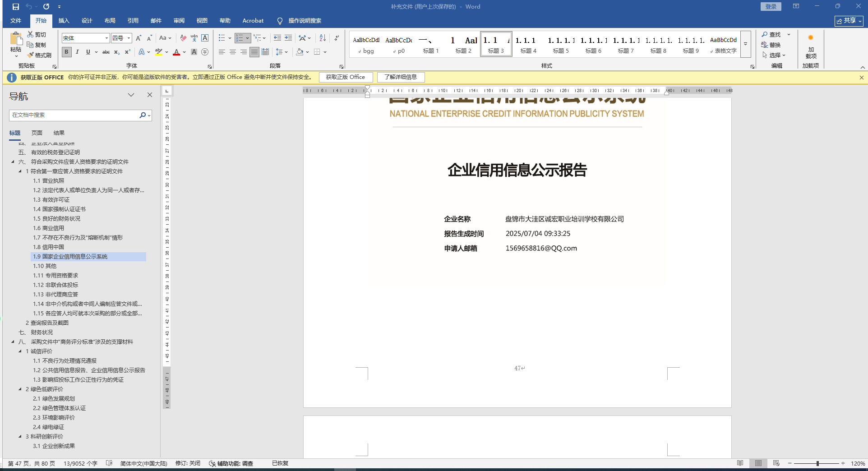Adjust the zoom slider handle
The image size is (868, 471).
tap(817, 463)
